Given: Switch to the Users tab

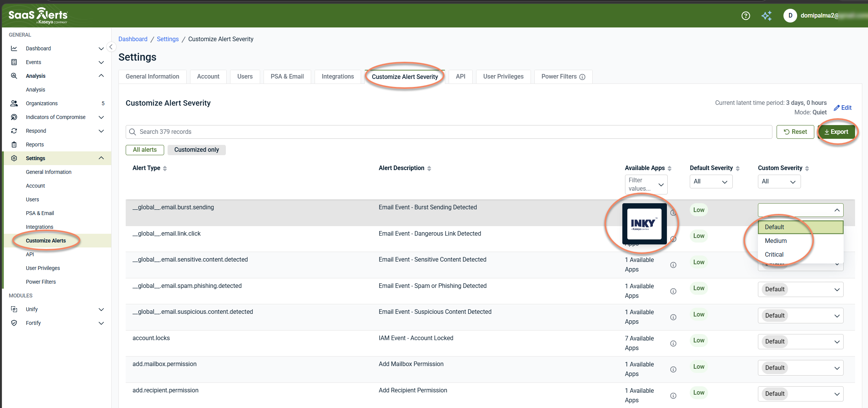Looking at the screenshot, I should click(x=245, y=77).
